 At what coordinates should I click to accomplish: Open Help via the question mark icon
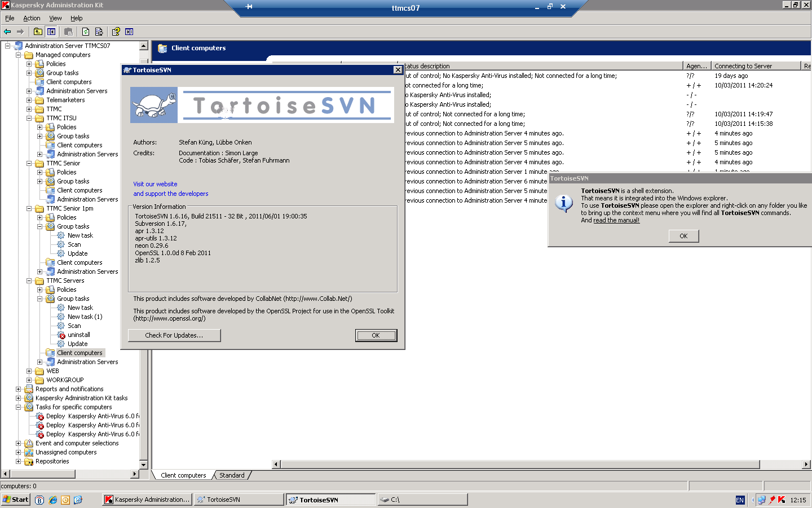pos(116,32)
